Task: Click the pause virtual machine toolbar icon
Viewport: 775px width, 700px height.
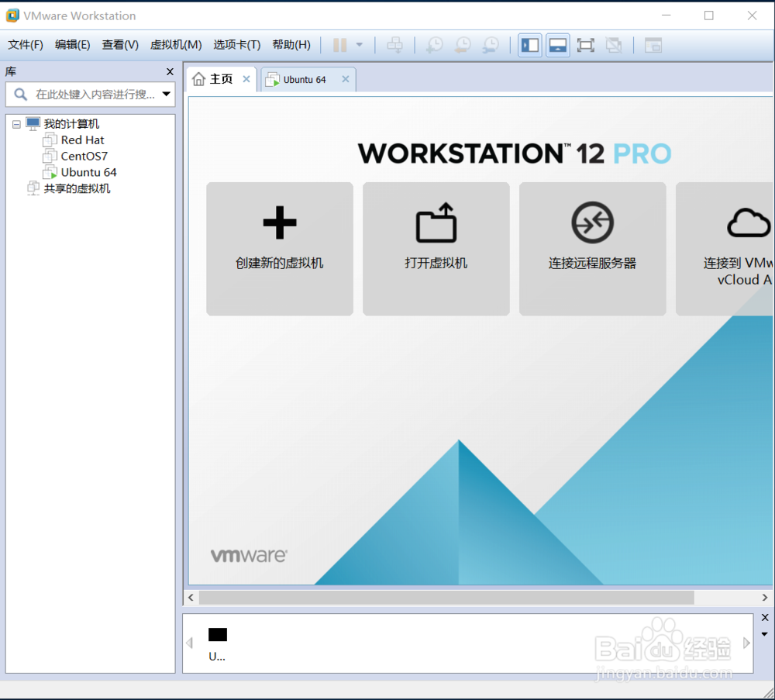Action: pyautogui.click(x=339, y=46)
